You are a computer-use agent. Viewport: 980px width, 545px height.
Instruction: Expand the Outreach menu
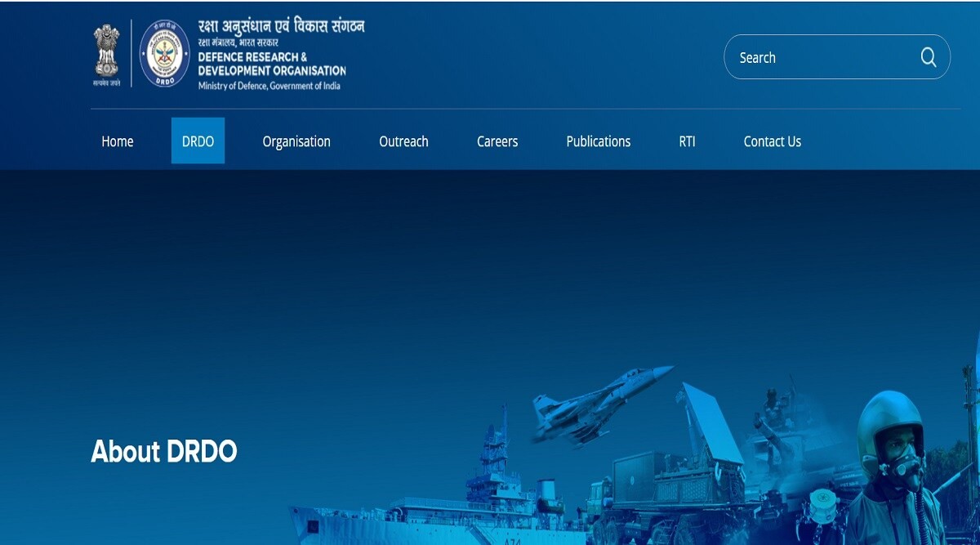[x=403, y=141]
